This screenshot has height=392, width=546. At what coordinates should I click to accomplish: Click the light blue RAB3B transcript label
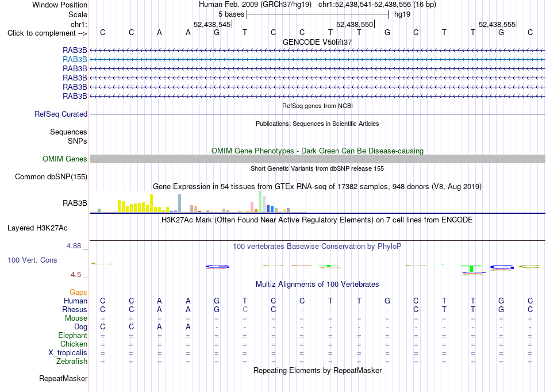[75, 60]
